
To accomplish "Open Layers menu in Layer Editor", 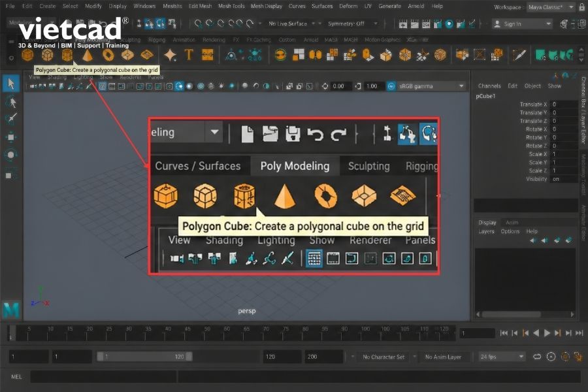I will 486,231.
